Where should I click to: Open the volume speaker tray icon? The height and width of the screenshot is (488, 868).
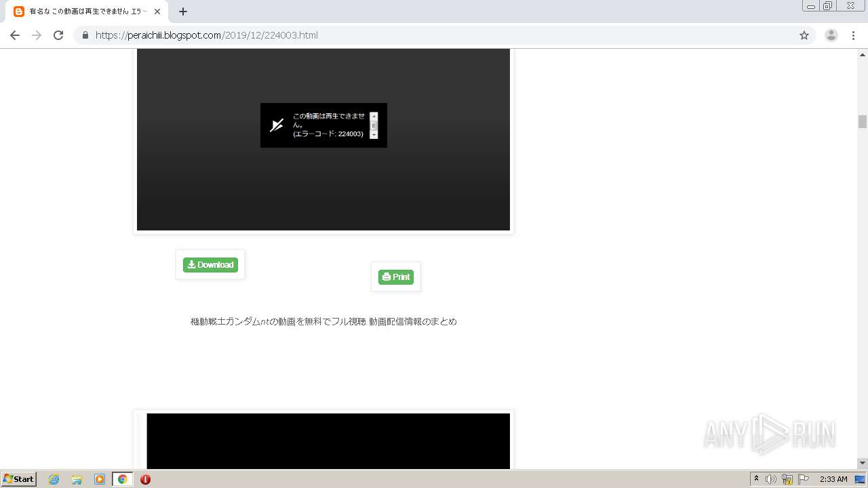[771, 479]
